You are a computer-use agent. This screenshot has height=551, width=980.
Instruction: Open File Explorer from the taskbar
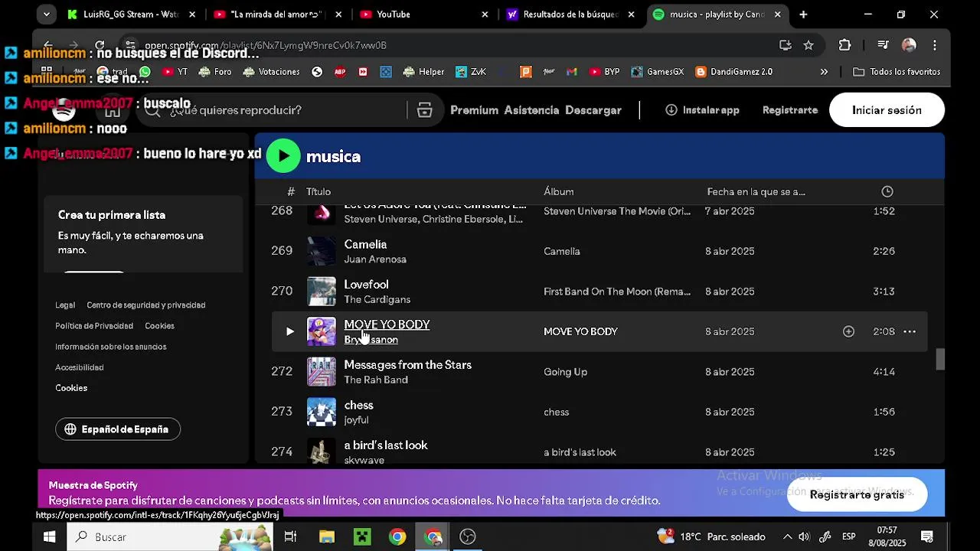point(327,536)
